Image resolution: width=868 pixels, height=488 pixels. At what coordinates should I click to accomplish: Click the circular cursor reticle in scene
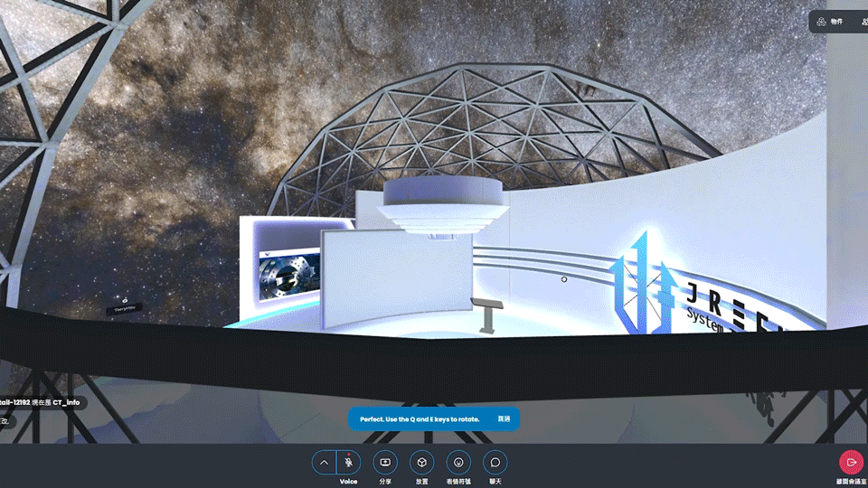click(x=564, y=279)
